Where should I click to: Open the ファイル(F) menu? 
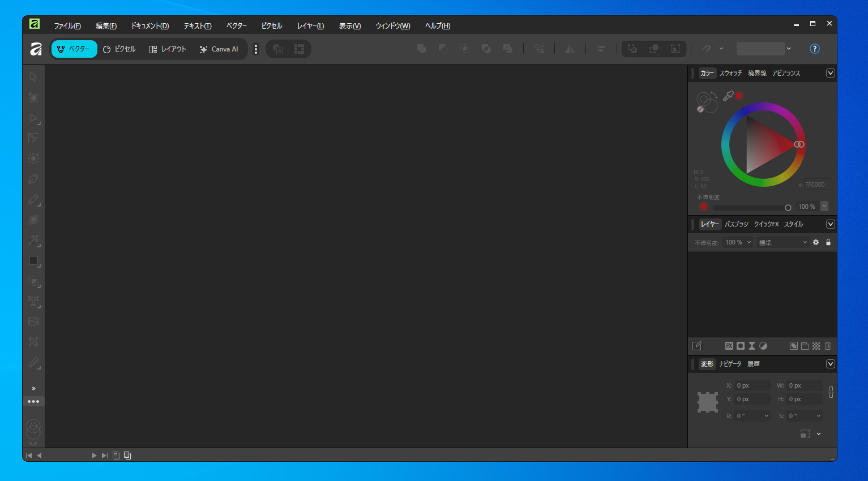[x=67, y=26]
